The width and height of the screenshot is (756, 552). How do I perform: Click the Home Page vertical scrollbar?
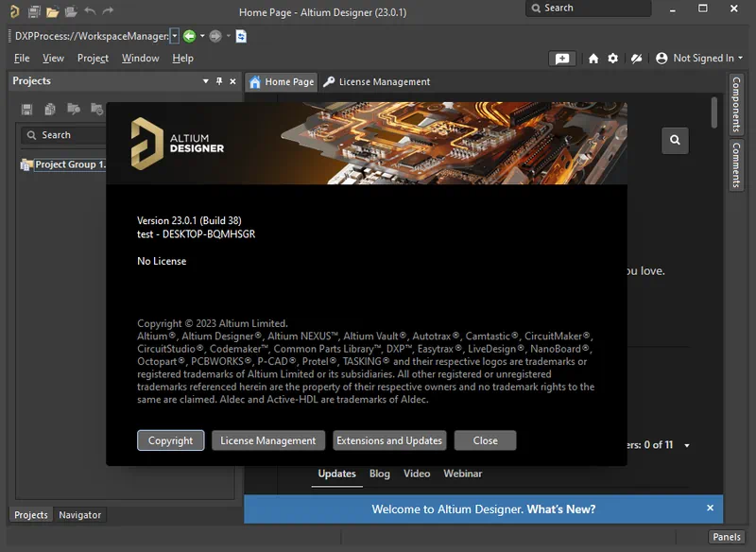(x=714, y=112)
